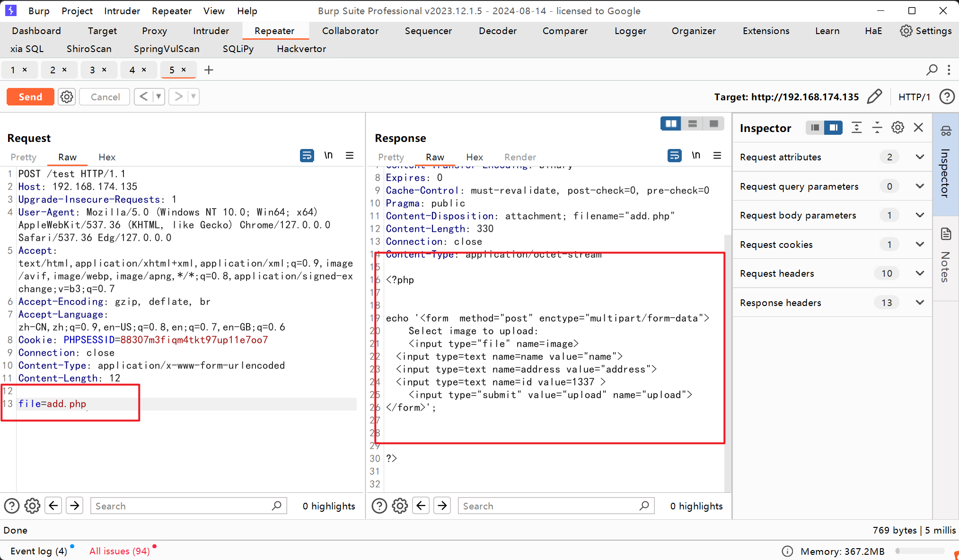Viewport: 959px width, 560px height.
Task: Open Event log link
Action: tap(39, 551)
